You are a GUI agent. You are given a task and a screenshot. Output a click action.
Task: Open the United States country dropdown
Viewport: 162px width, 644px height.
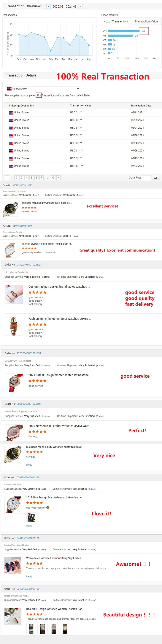43,89
